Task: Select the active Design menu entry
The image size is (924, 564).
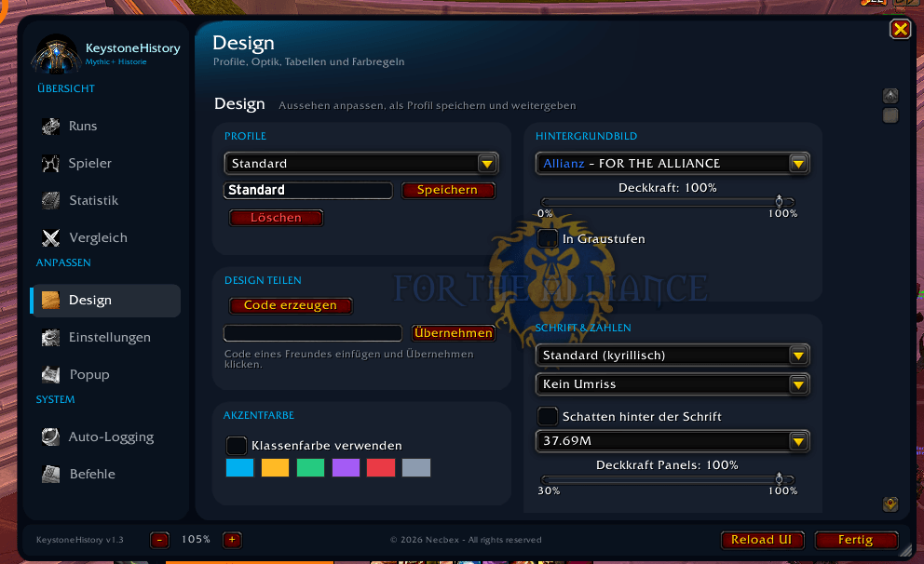Action: [106, 301]
